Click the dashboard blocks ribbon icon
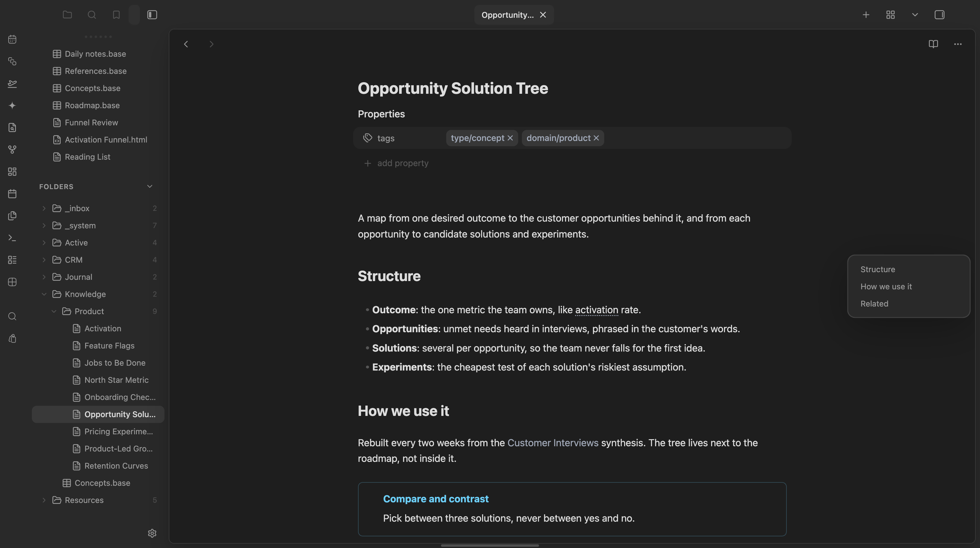Viewport: 980px width, 548px height. pos(12,172)
